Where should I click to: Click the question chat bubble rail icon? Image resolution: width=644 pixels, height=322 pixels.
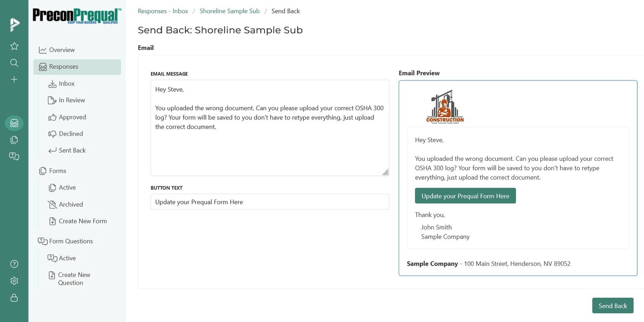coord(14,156)
